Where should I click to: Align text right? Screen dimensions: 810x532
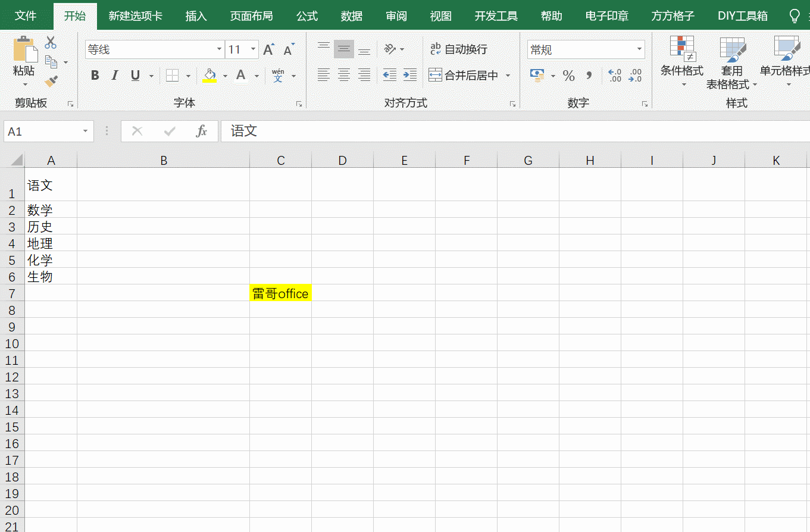pos(364,75)
